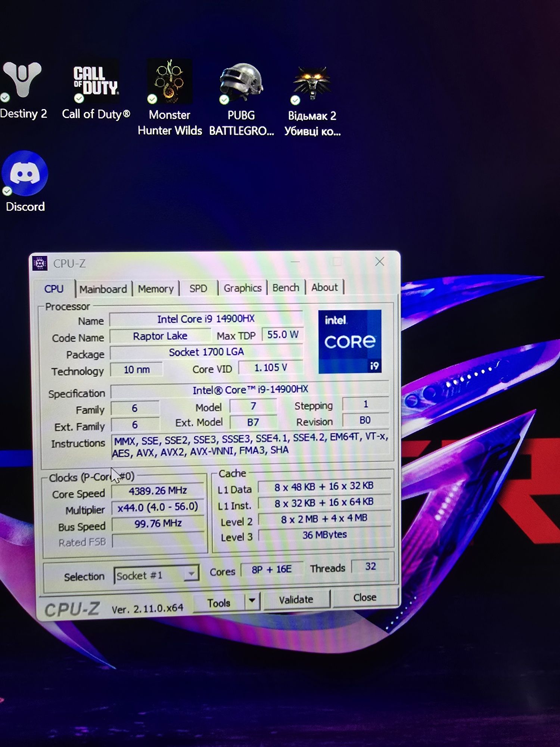Open the SPD tab

point(198,288)
